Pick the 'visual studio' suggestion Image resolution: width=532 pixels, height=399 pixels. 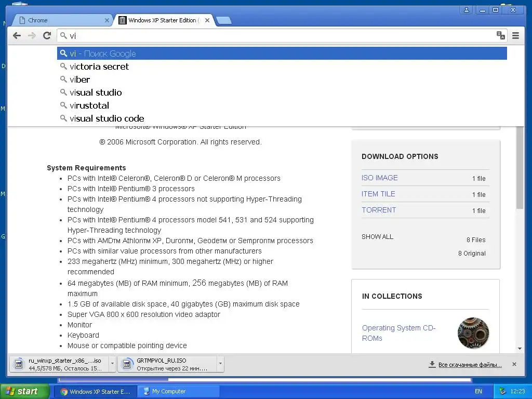(282, 92)
